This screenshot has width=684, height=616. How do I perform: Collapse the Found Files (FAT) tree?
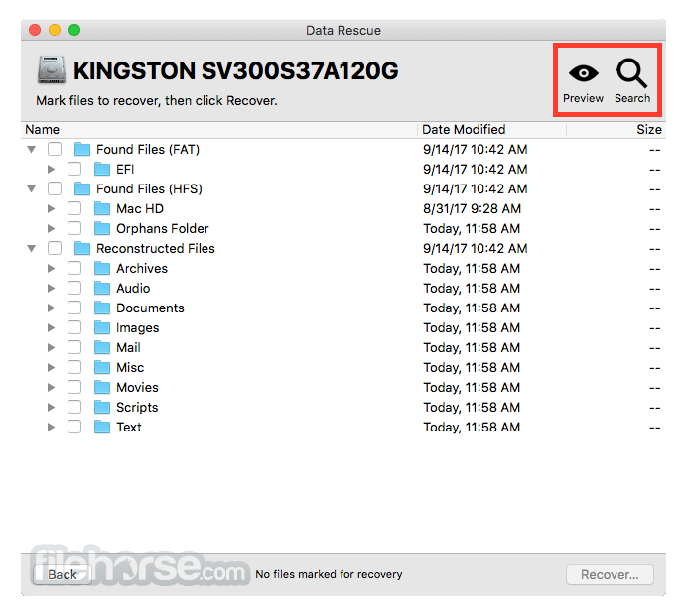[x=32, y=150]
